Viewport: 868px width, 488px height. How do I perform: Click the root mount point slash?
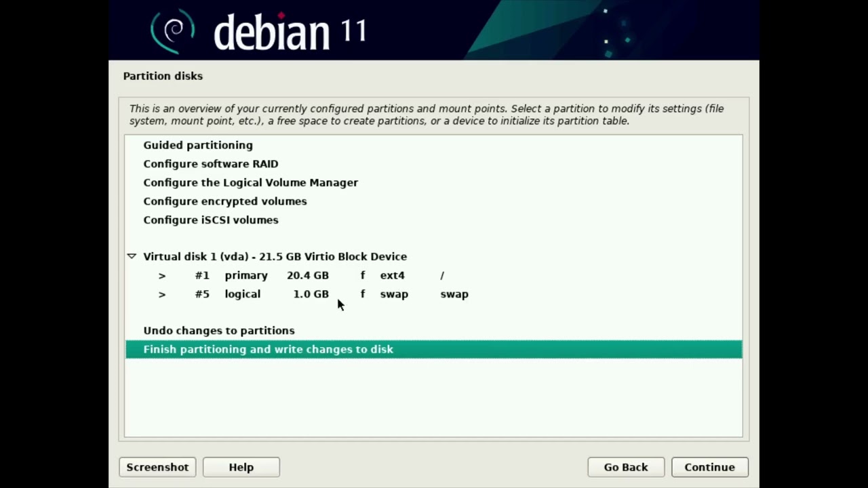[442, 275]
